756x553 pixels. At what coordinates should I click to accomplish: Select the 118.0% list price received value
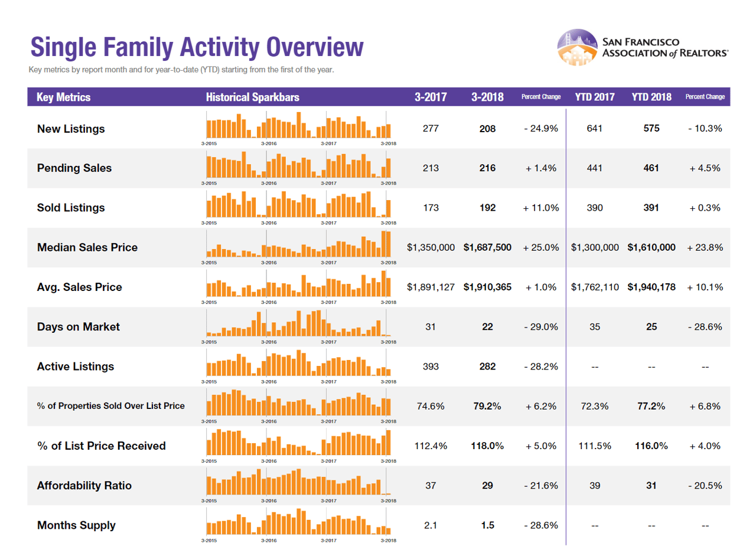[487, 446]
